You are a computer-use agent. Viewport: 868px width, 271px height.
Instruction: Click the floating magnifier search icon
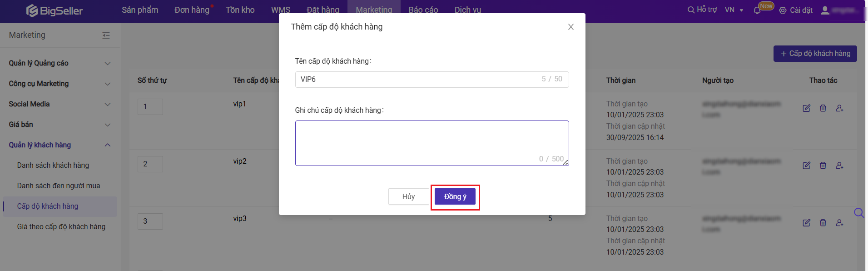(858, 213)
